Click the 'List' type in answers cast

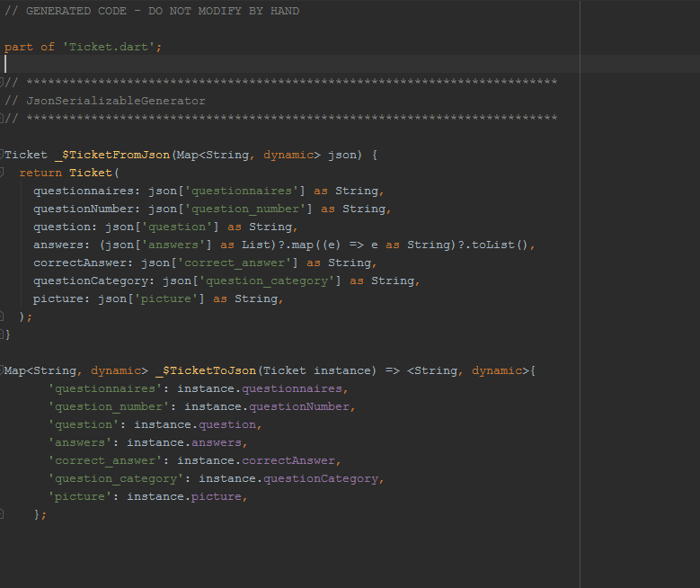[256, 245]
